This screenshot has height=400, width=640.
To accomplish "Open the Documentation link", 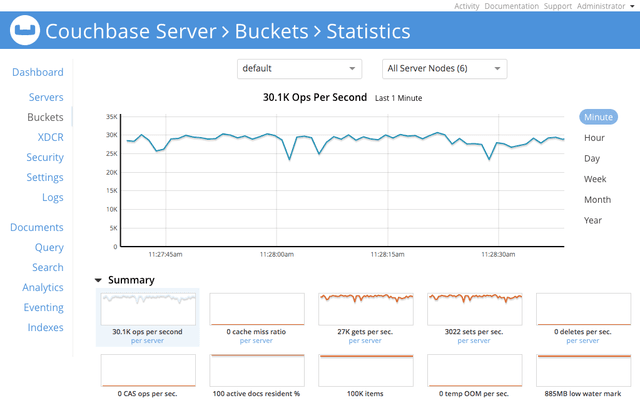I will [511, 6].
